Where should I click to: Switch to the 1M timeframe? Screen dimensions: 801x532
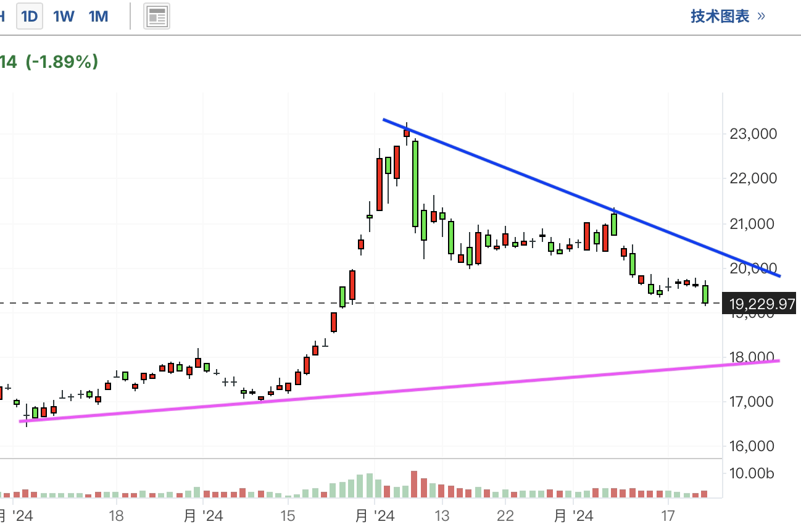click(x=99, y=17)
